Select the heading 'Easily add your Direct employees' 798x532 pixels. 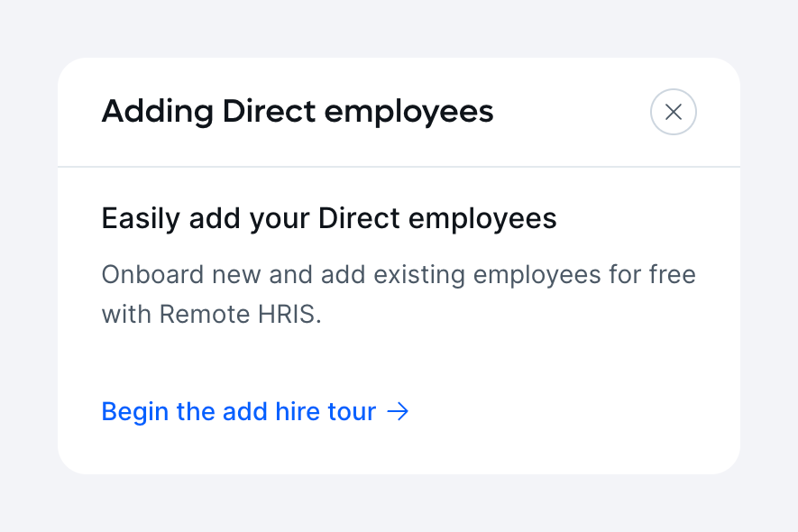pos(328,218)
